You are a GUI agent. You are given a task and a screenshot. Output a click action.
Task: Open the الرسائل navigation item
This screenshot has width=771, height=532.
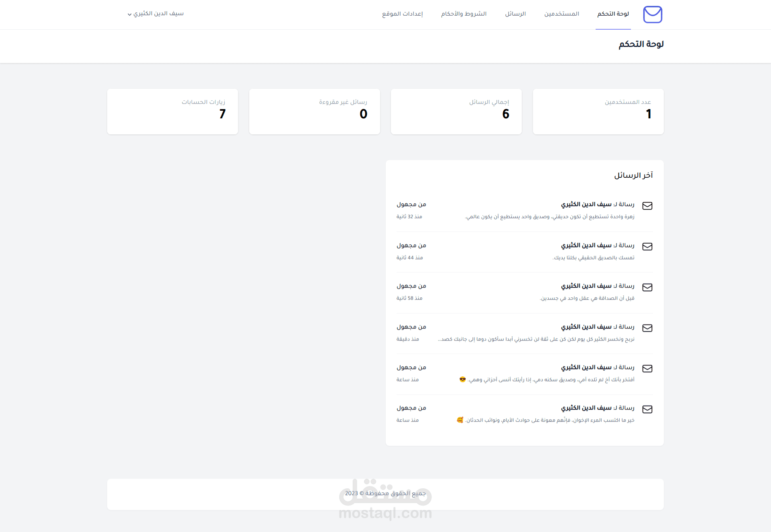point(515,14)
